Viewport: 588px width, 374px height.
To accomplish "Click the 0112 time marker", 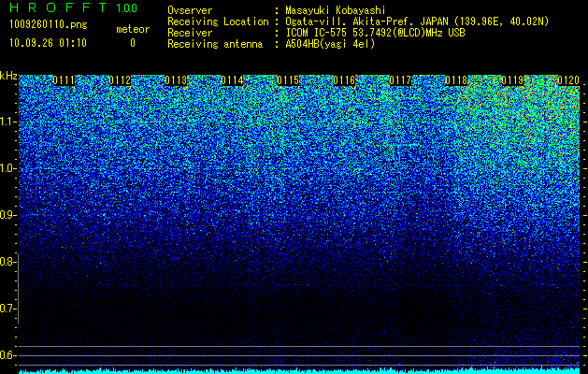I will point(120,80).
